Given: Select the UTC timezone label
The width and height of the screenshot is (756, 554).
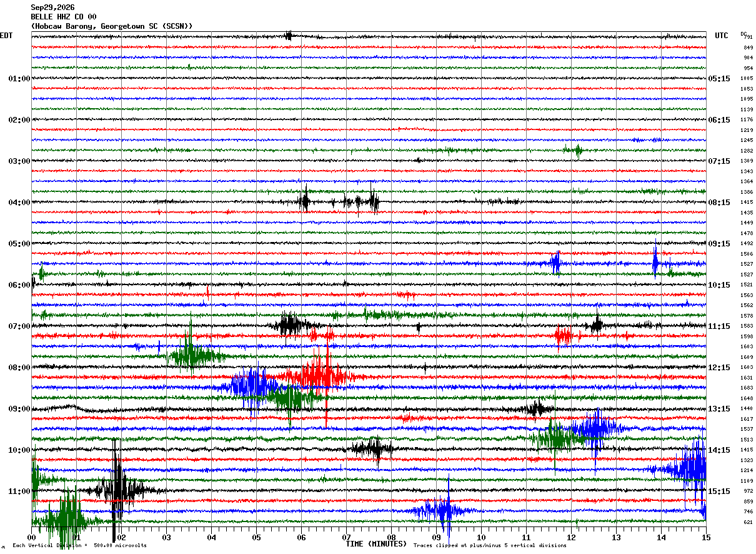Looking at the screenshot, I should click(722, 36).
